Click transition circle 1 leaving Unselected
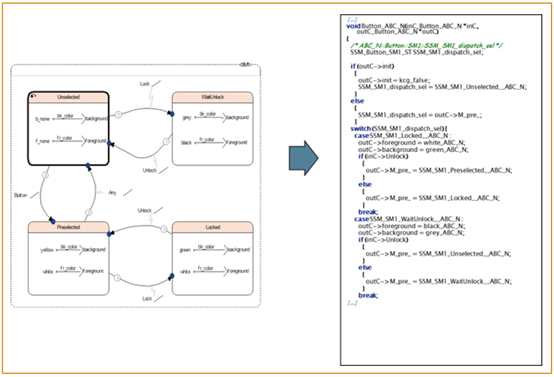Viewport: 554px width, 377px height. click(x=118, y=114)
